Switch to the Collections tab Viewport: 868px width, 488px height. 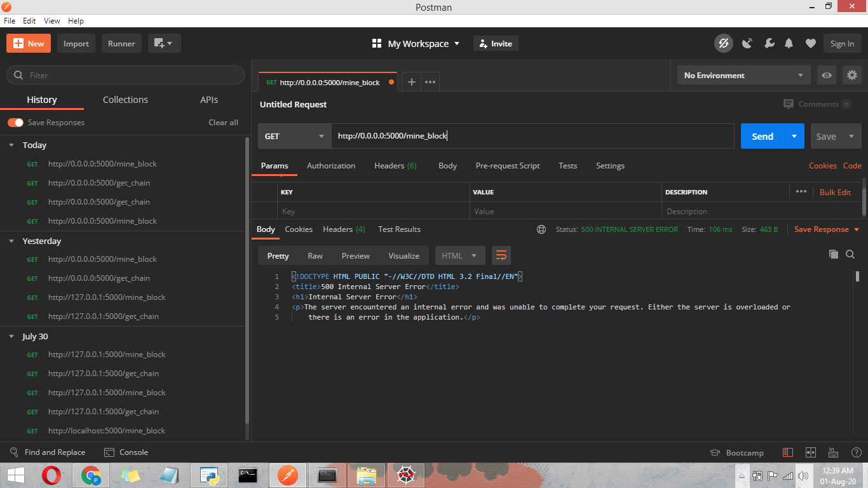click(125, 100)
